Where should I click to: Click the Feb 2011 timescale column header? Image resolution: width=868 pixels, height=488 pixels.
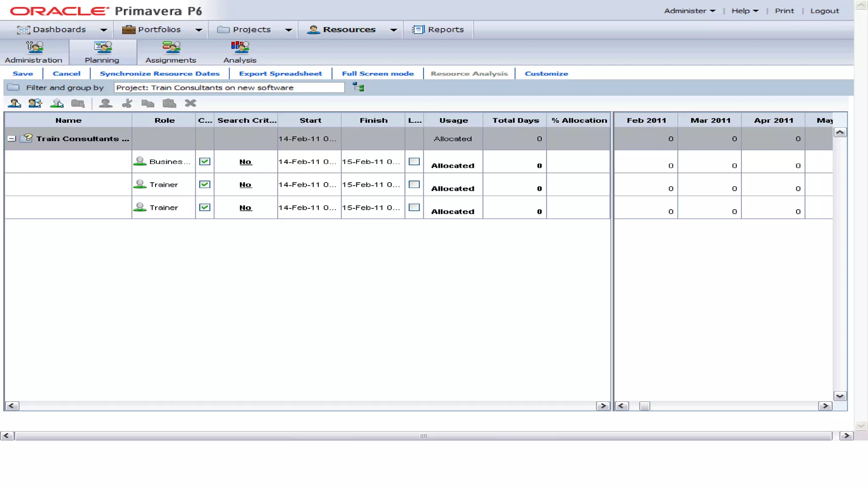pyautogui.click(x=646, y=120)
